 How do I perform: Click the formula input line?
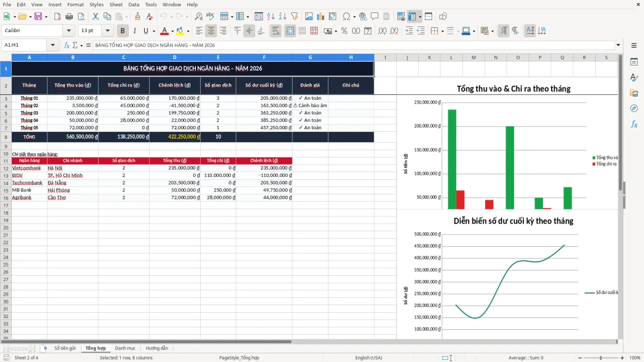pyautogui.click(x=353, y=45)
